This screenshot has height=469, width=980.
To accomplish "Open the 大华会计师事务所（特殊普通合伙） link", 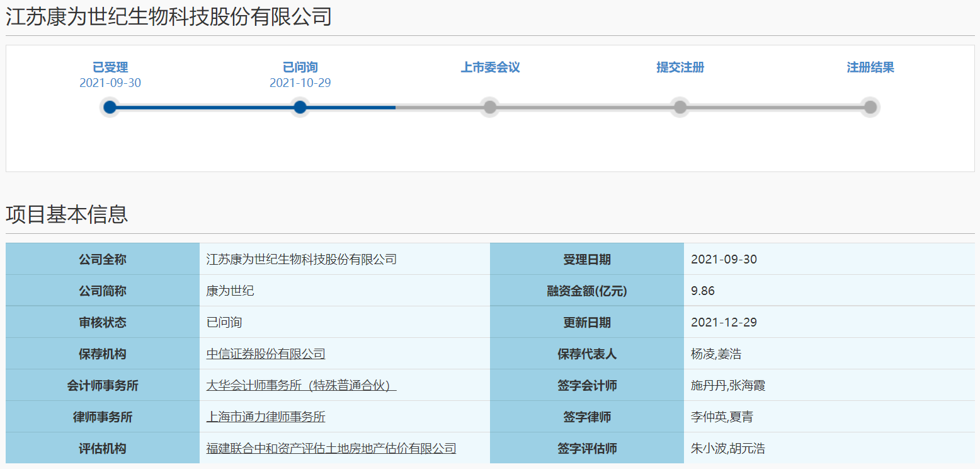I will pyautogui.click(x=301, y=386).
